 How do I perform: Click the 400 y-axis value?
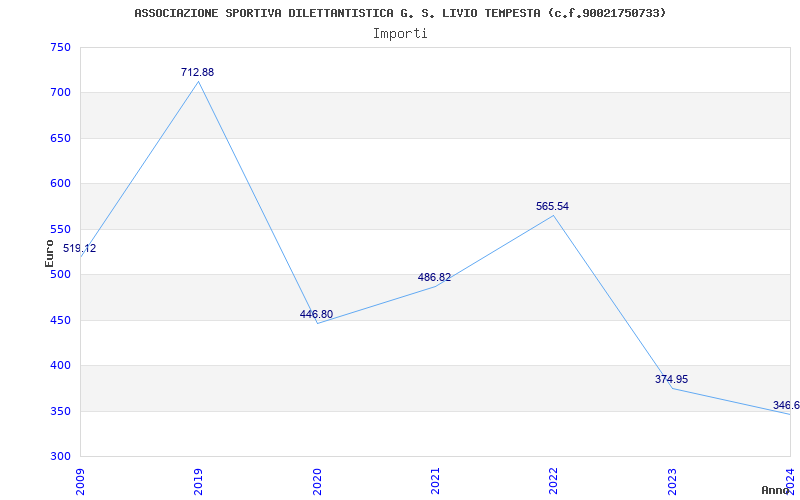point(60,366)
